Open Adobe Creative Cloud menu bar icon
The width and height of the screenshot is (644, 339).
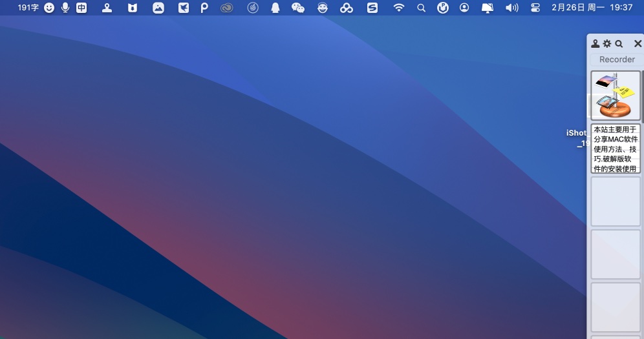click(226, 8)
